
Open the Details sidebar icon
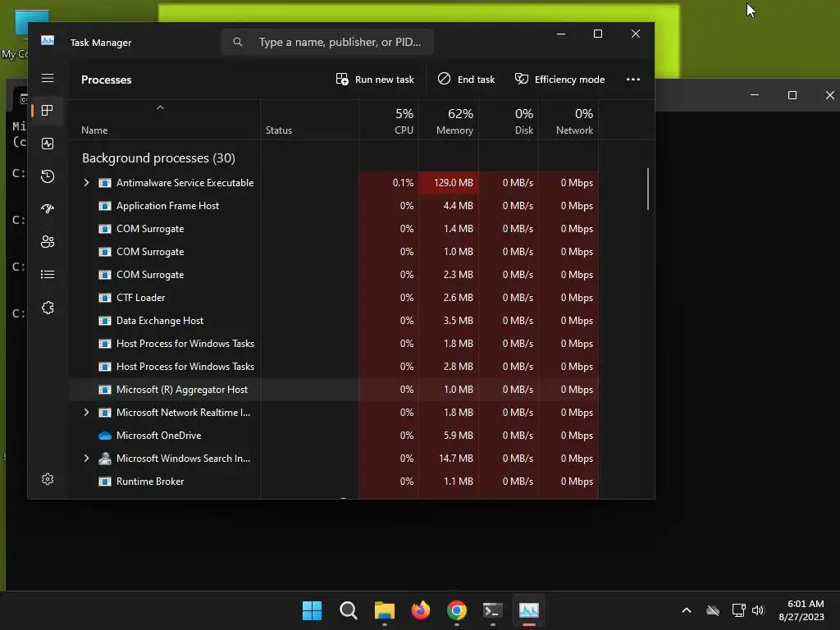[x=48, y=275]
